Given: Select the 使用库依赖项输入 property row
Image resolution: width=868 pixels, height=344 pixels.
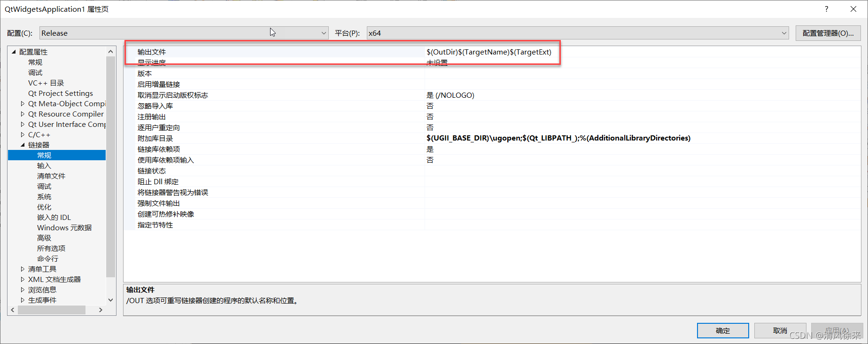Looking at the screenshot, I should tap(492, 160).
